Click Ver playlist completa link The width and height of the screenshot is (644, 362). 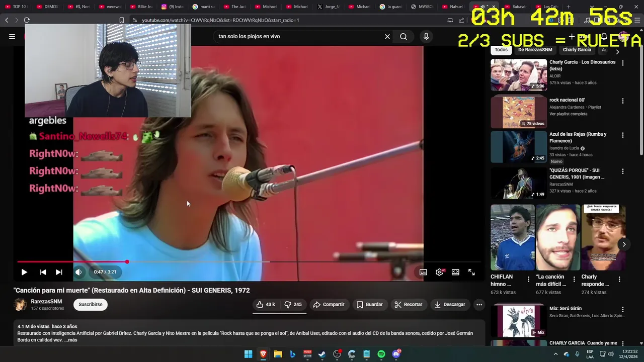569,114
